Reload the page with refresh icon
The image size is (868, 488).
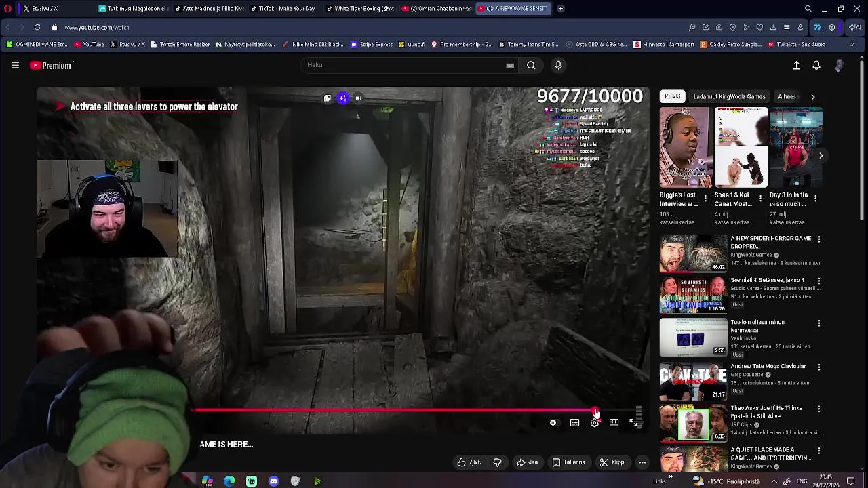[37, 28]
